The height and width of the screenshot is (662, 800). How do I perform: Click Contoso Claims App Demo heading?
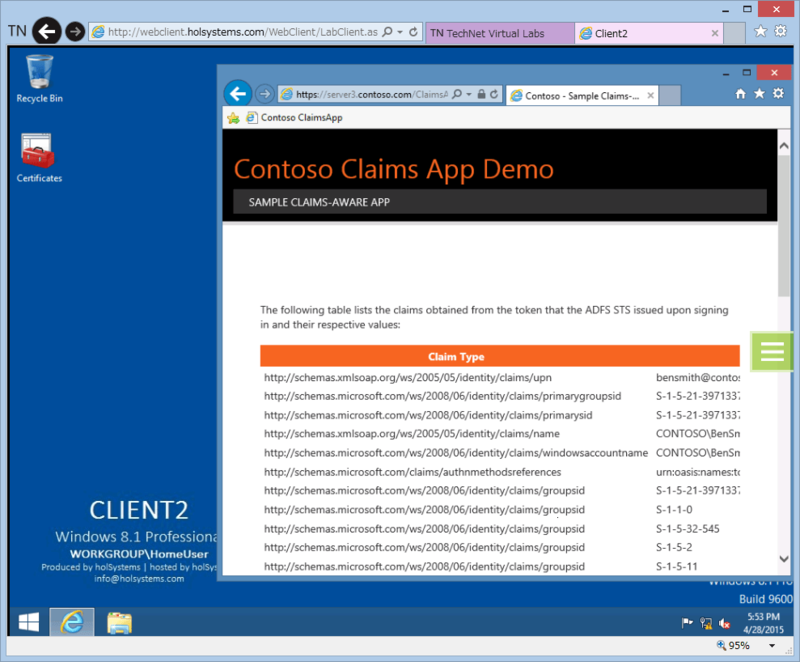click(x=393, y=169)
